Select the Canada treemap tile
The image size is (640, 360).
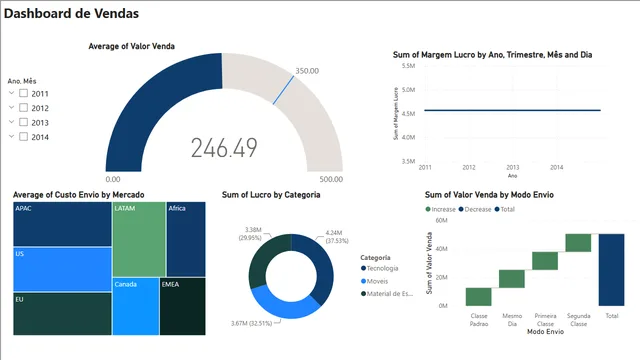[x=136, y=307]
